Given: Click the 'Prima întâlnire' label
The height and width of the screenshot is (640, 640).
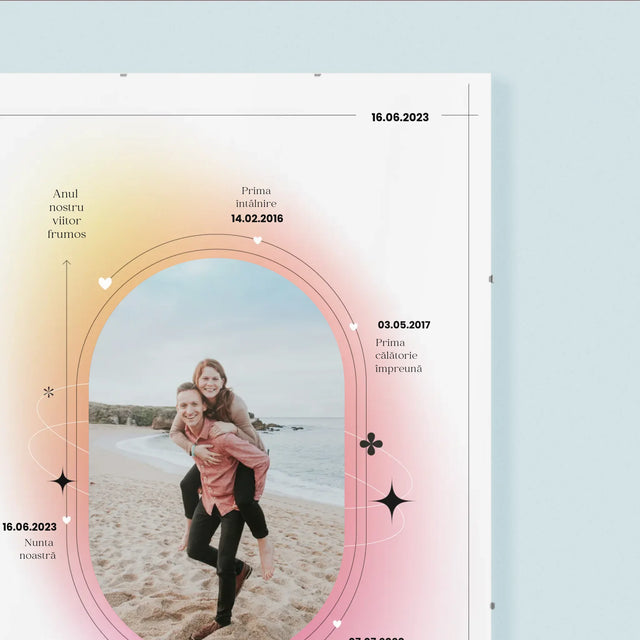Looking at the screenshot, I should 257,197.
